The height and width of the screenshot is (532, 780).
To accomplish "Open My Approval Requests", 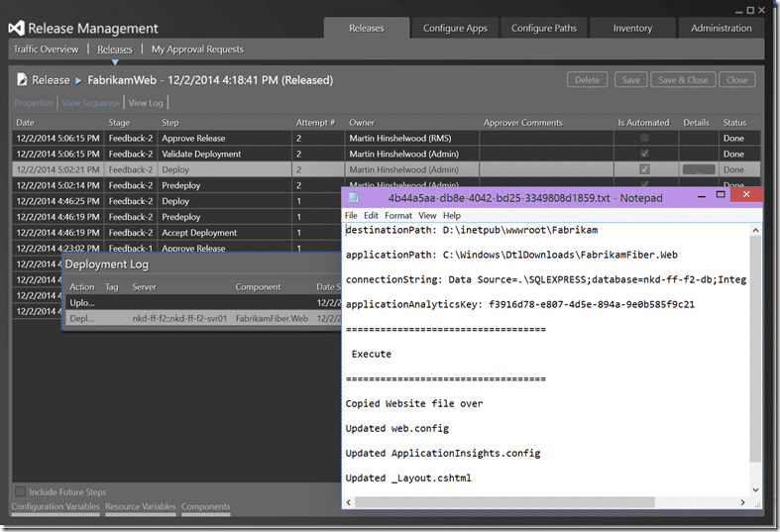I will 197,50.
